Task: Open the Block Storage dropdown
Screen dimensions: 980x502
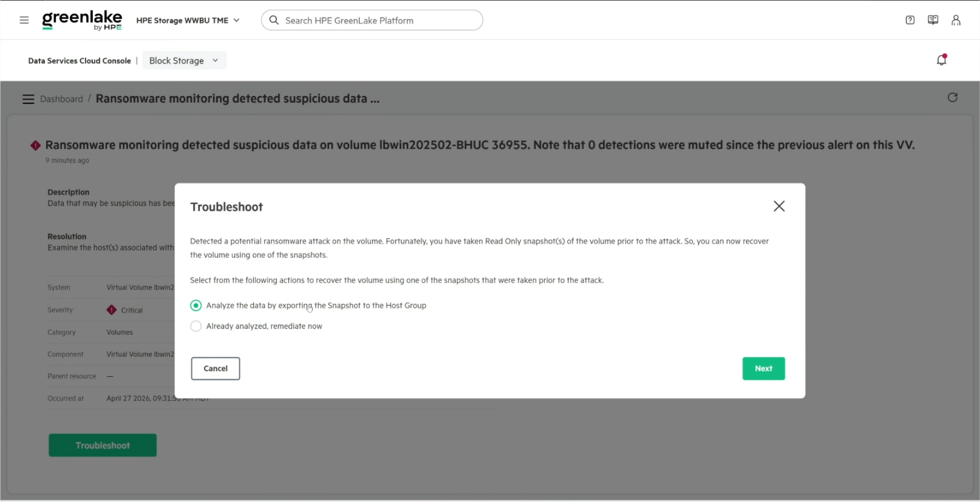Action: pos(184,61)
